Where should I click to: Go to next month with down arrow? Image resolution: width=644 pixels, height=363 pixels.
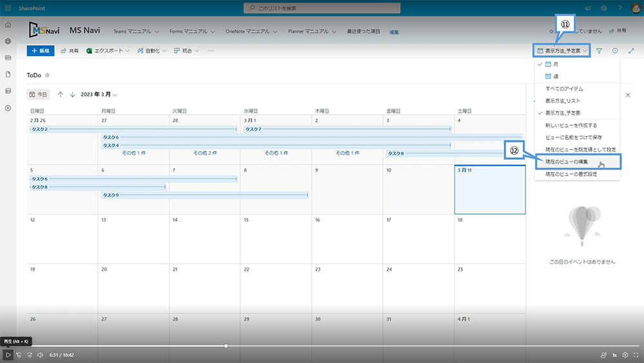tap(72, 94)
